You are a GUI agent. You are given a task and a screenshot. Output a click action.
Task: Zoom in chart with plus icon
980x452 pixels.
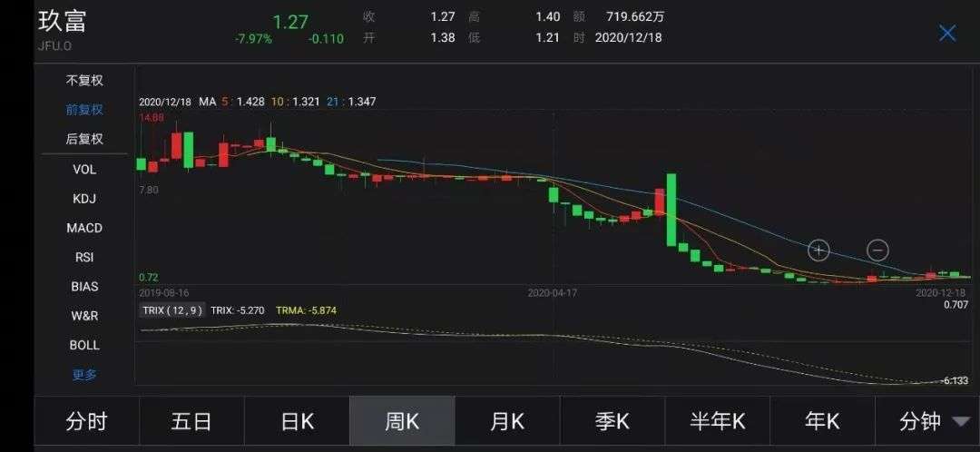[x=818, y=251]
